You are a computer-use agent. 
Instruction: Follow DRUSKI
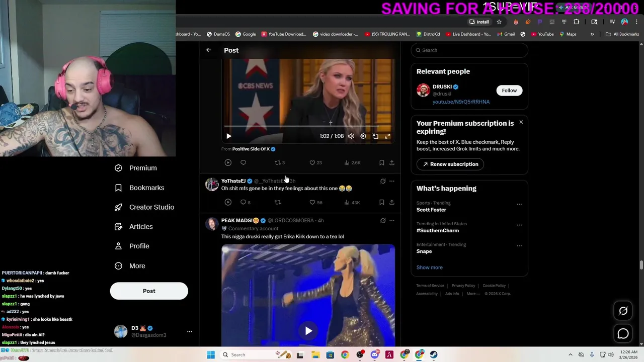509,90
